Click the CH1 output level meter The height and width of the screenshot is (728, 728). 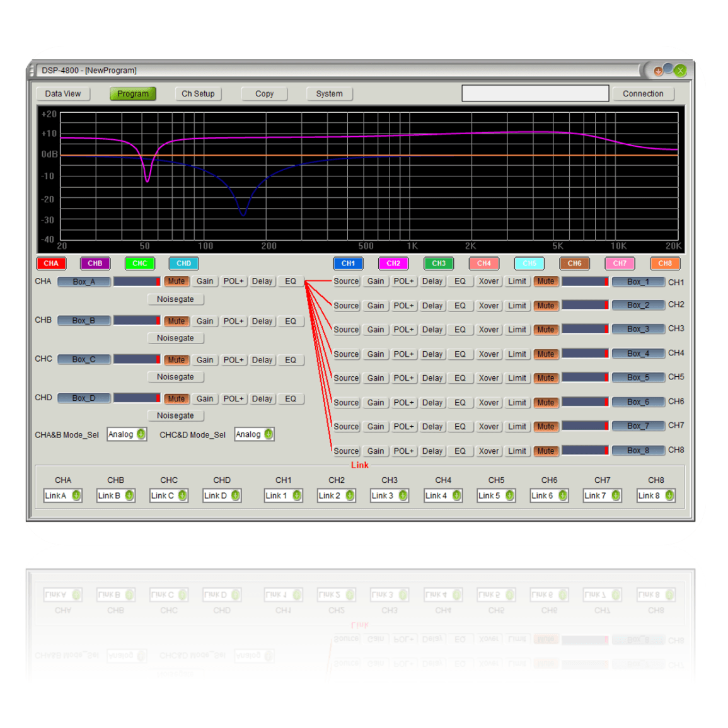coord(585,281)
